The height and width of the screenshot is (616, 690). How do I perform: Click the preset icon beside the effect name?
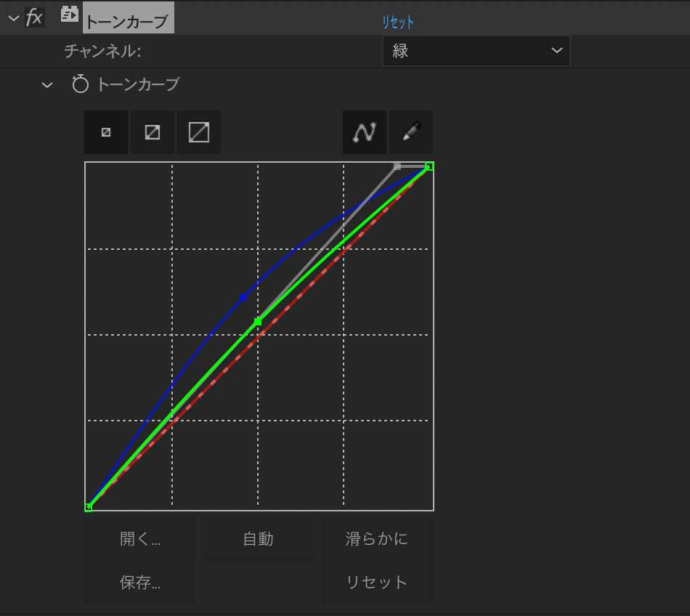click(x=69, y=15)
